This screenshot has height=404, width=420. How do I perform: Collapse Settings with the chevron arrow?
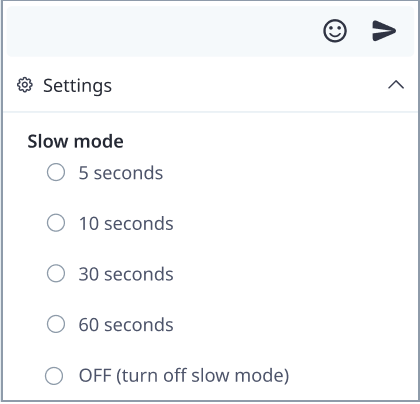coord(396,85)
